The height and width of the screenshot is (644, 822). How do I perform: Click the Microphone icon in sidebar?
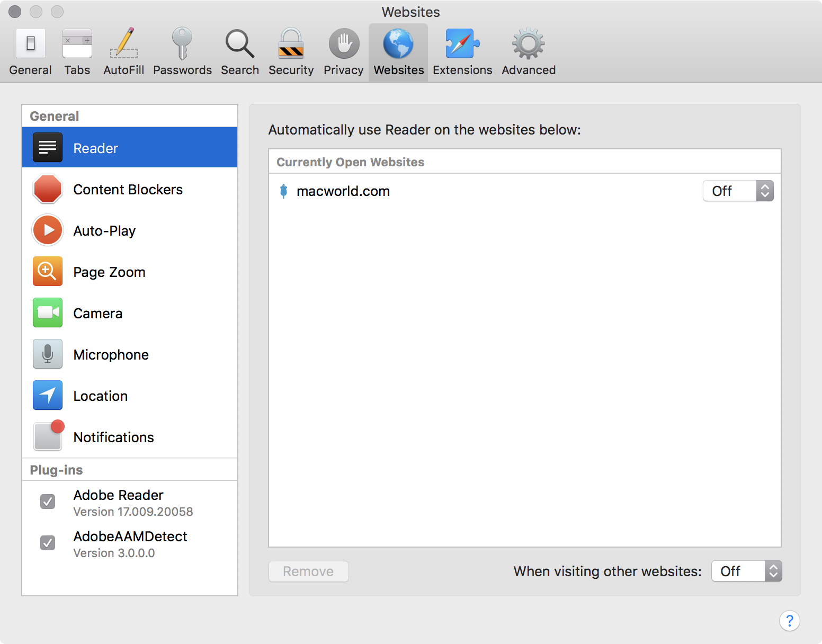48,354
